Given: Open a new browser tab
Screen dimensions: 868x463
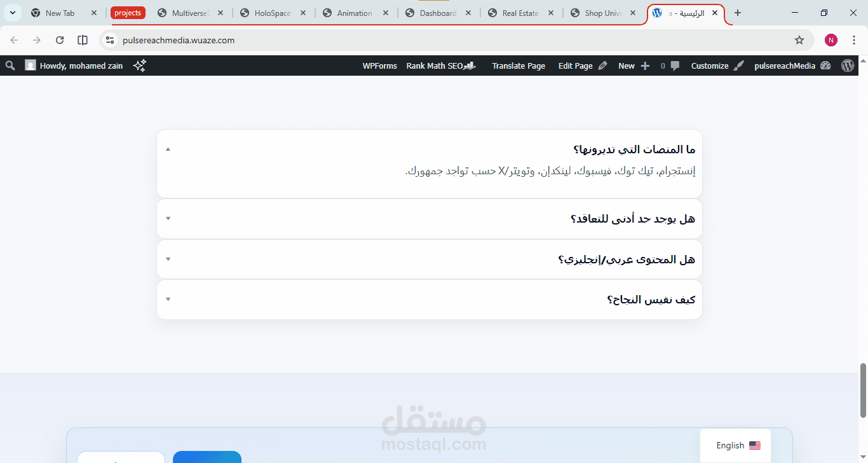Looking at the screenshot, I should (738, 13).
